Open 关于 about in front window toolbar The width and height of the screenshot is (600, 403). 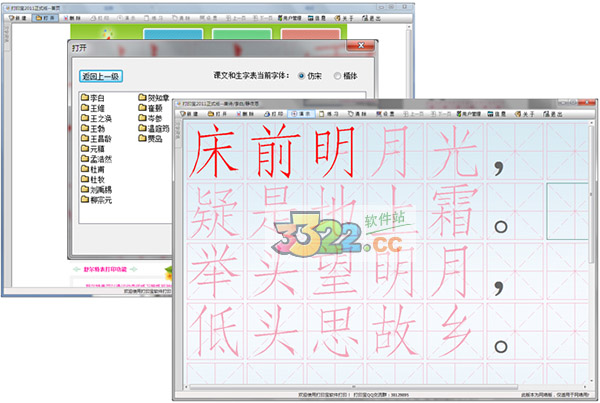tap(525, 114)
